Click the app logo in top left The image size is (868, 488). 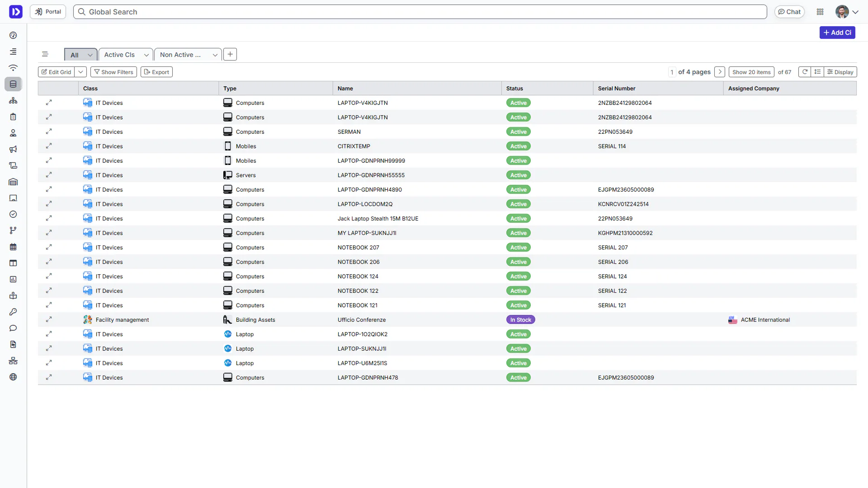[16, 12]
